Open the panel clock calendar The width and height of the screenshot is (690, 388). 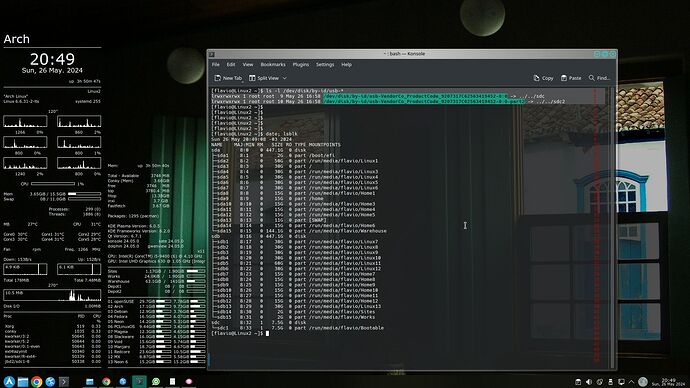pos(668,382)
